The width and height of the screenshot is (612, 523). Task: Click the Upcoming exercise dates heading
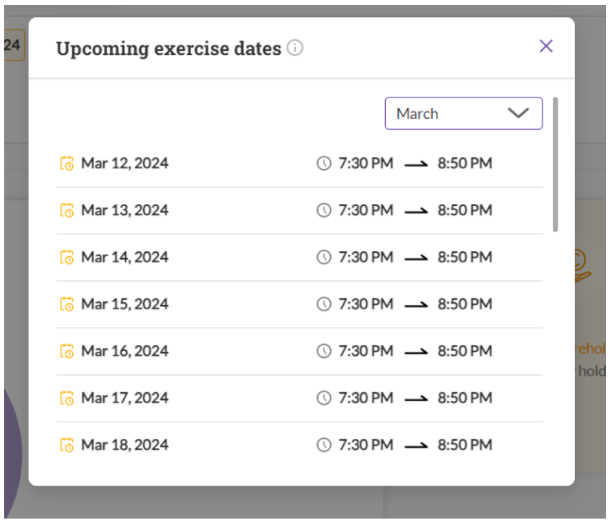(x=169, y=49)
